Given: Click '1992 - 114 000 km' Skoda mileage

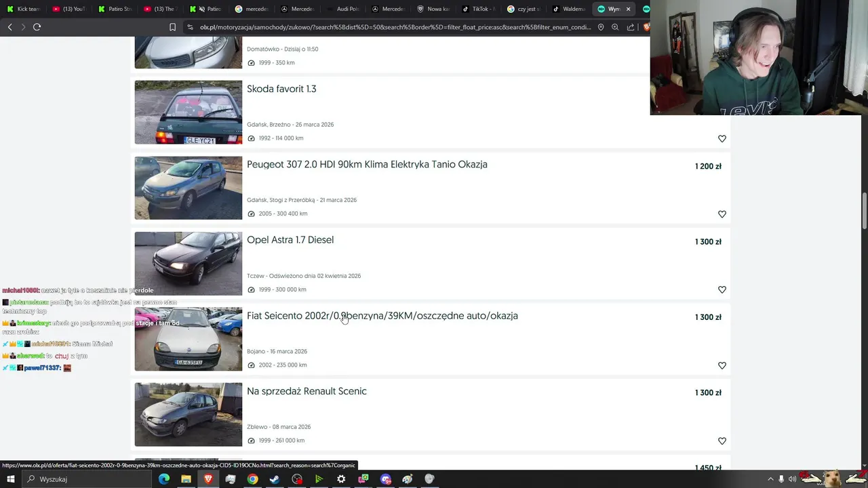Looking at the screenshot, I should (281, 138).
